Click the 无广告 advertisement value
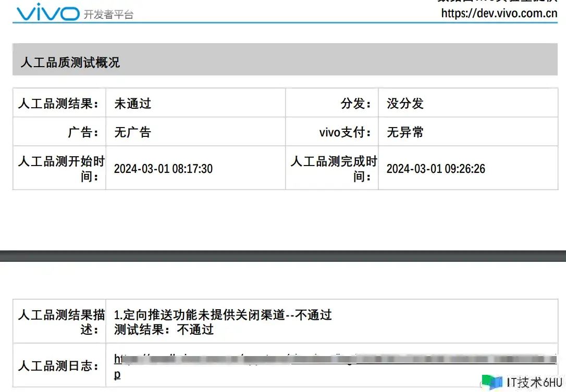This screenshot has width=566, height=392. 133,132
